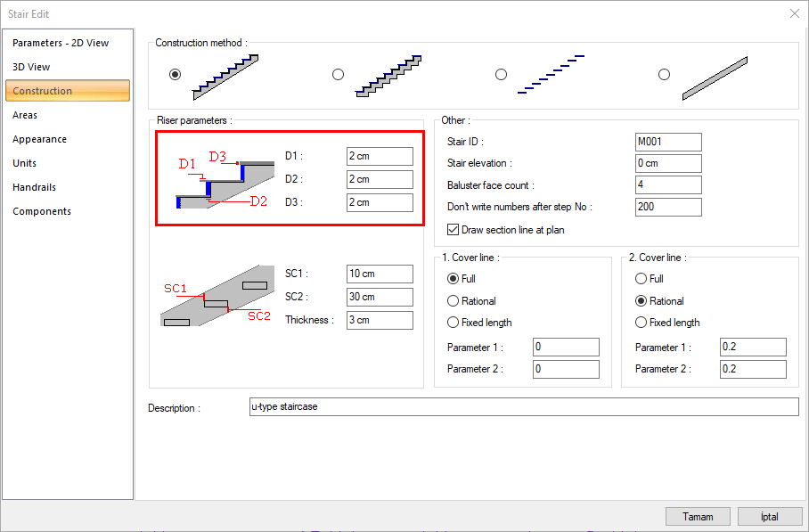Click the Stair ID input field

[668, 142]
